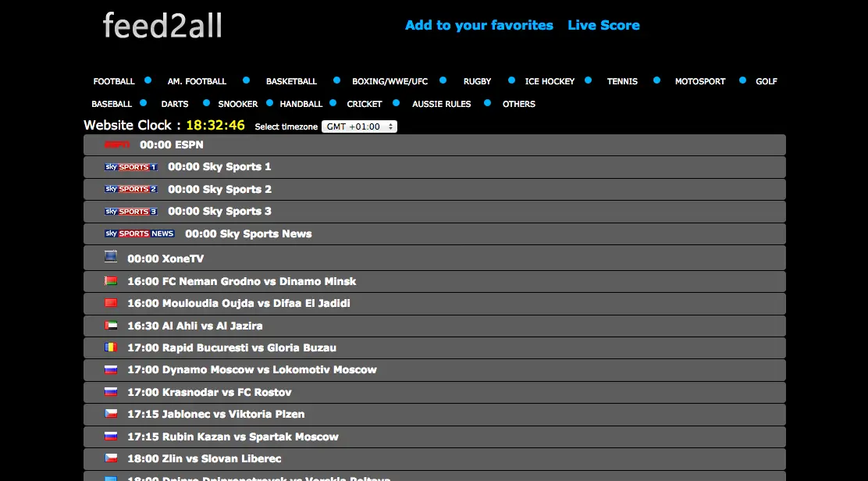Click the flag beside Al Ahli match
Viewport: 868px width, 481px height.
(111, 326)
